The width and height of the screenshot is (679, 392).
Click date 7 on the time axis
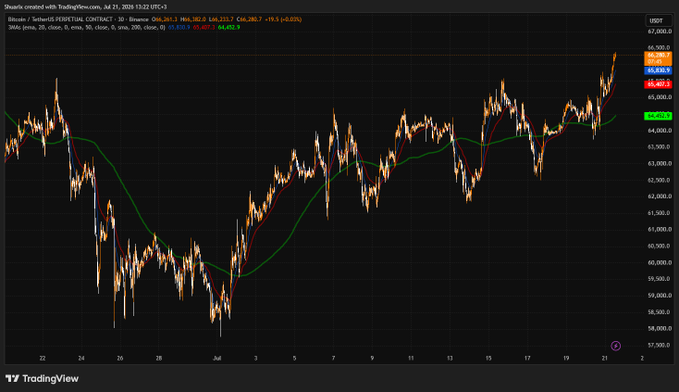333,358
